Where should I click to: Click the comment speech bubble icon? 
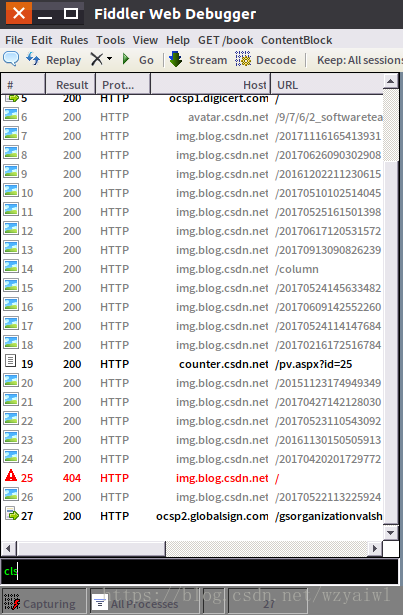[11, 60]
